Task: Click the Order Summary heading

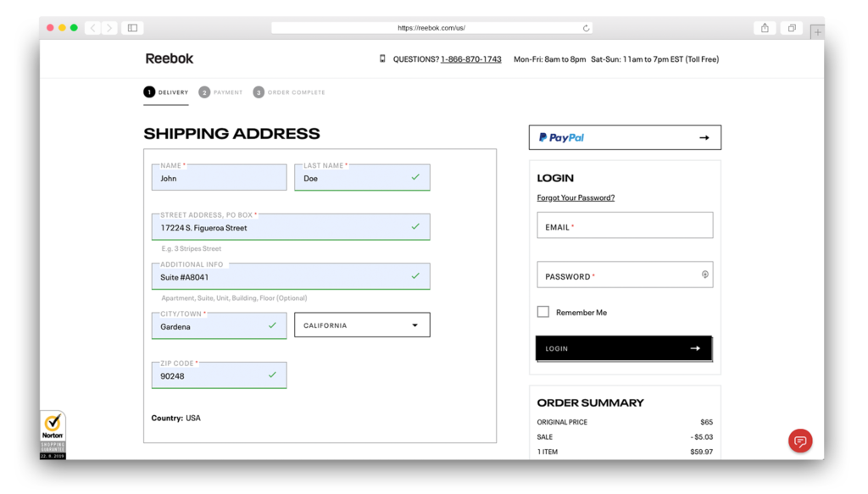Action: [x=591, y=402]
